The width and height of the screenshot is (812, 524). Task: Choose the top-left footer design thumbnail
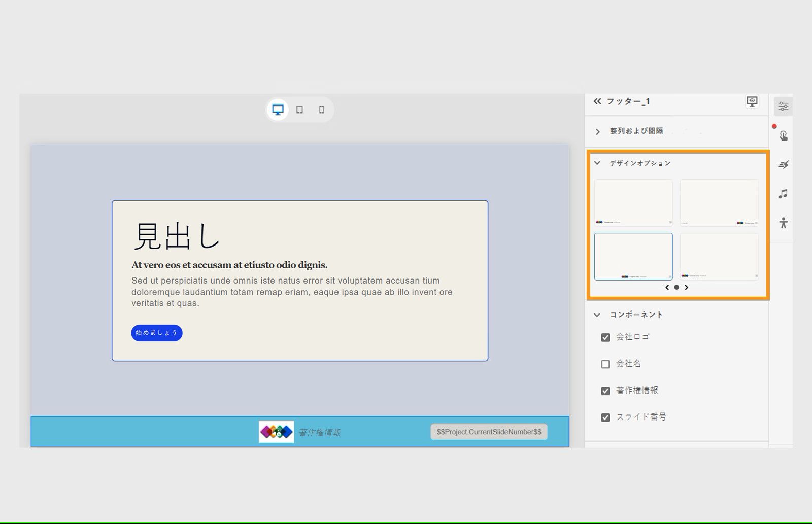[x=633, y=202]
